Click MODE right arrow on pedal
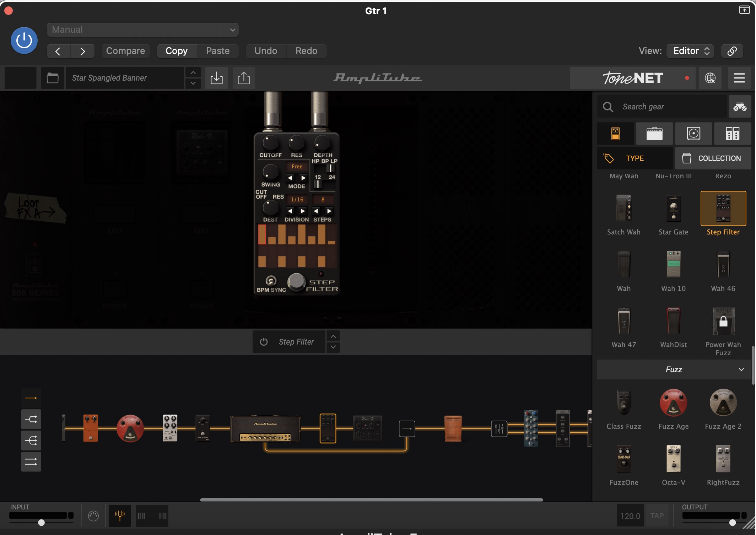The width and height of the screenshot is (756, 535). 303,178
